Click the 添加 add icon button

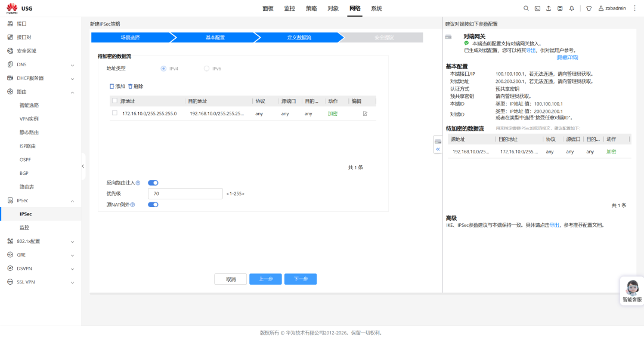pyautogui.click(x=117, y=87)
